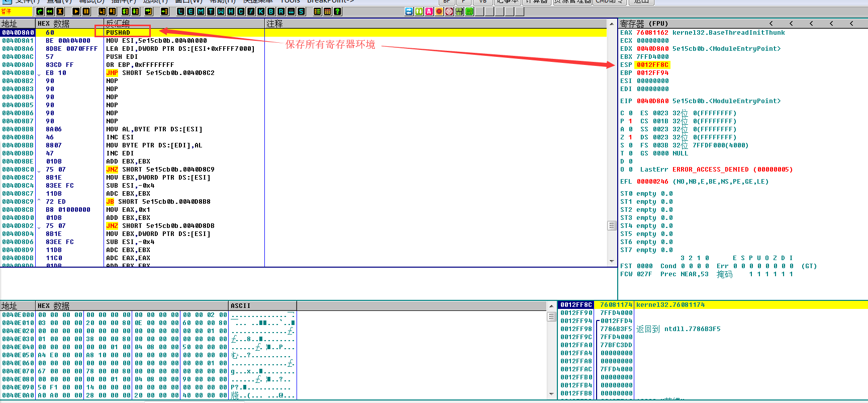
Task: Click the 注释 comment column header
Action: click(x=436, y=24)
